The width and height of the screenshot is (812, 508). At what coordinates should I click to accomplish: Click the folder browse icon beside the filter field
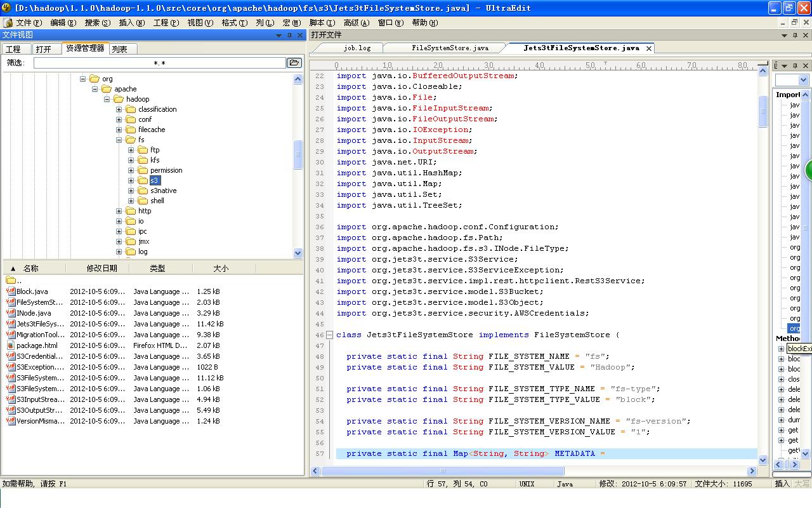click(294, 62)
